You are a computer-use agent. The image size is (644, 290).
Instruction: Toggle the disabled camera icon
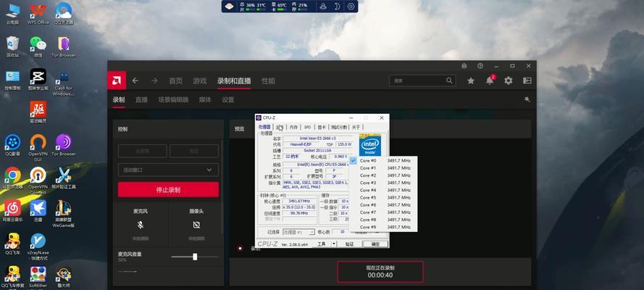[x=196, y=225]
